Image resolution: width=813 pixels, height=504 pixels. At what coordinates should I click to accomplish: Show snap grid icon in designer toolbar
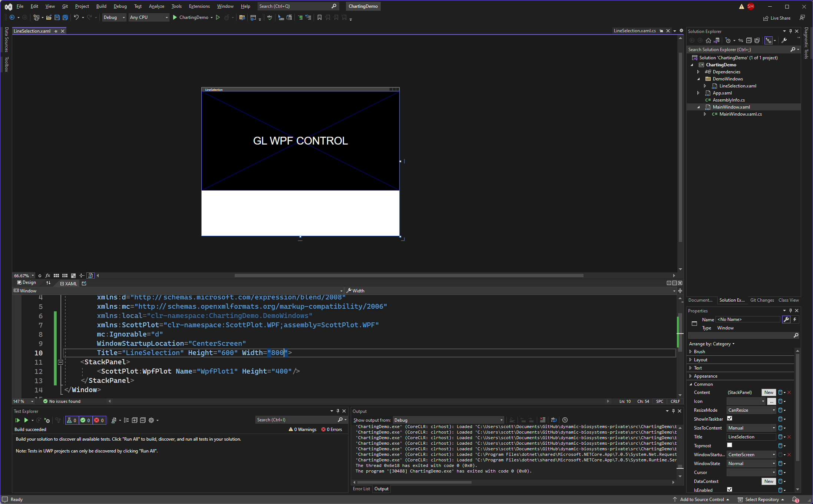pyautogui.click(x=56, y=276)
